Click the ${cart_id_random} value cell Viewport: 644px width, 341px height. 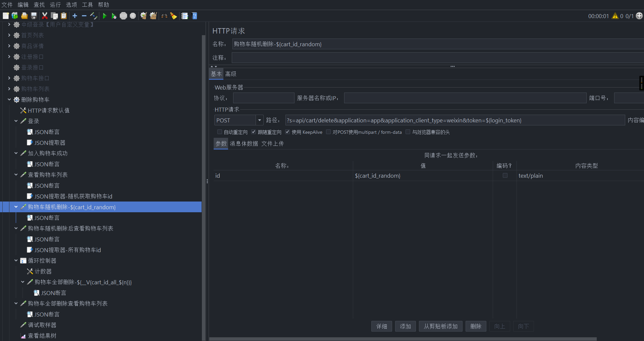pyautogui.click(x=423, y=176)
